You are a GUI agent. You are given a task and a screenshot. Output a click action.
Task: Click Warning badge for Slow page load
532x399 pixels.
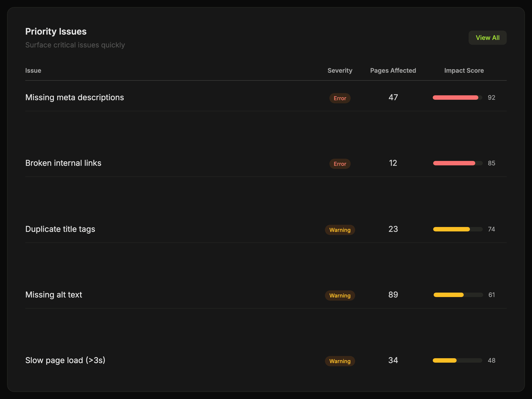click(340, 361)
